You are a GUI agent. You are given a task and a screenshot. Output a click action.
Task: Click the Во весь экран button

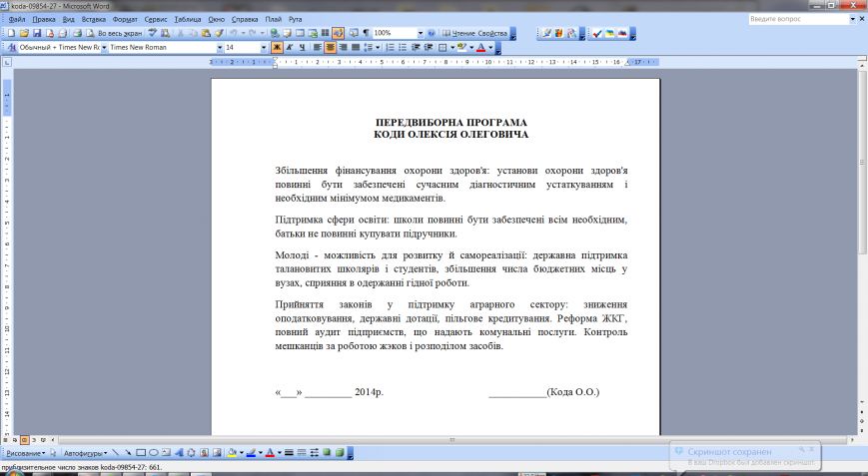tap(120, 33)
